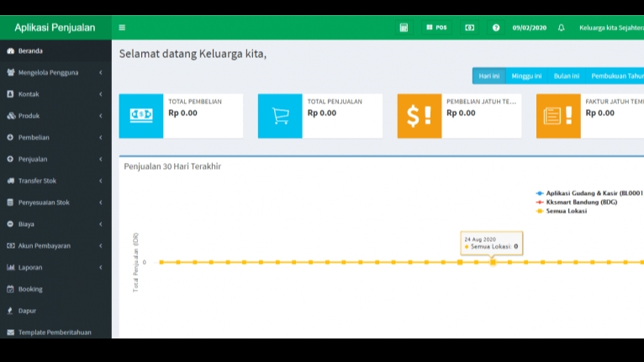Click the money/profit icon in header
644x362 pixels.
click(x=469, y=28)
